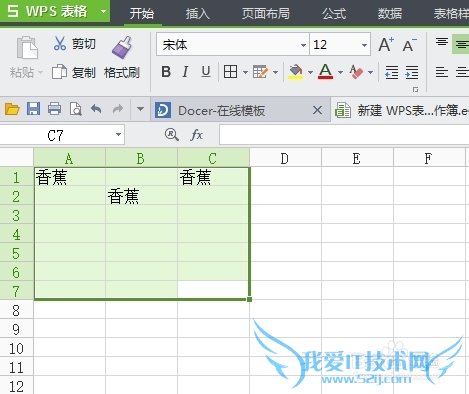Select column A header
Viewport: 469px width, 394px height.
point(69,158)
